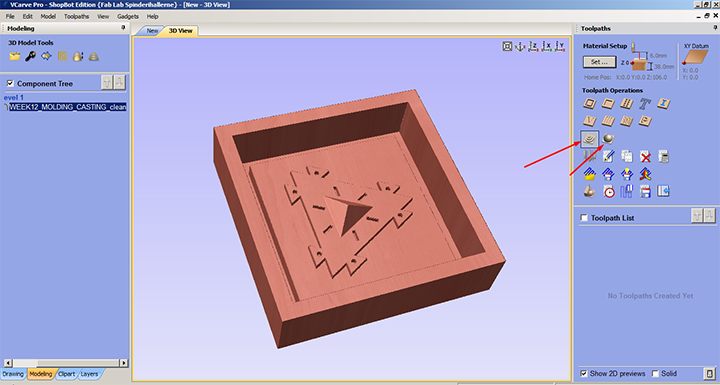720x385 pixels.
Task: Move toolpath up in Toolpath List
Action: tap(697, 215)
